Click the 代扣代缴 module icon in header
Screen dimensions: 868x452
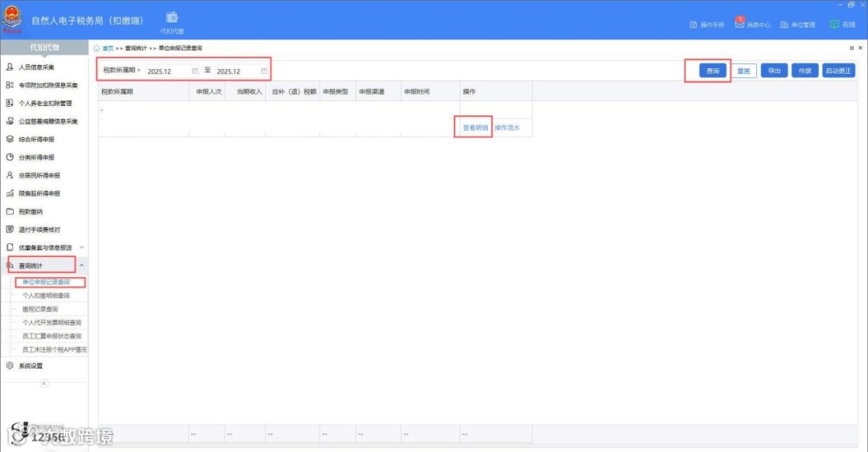tap(172, 22)
